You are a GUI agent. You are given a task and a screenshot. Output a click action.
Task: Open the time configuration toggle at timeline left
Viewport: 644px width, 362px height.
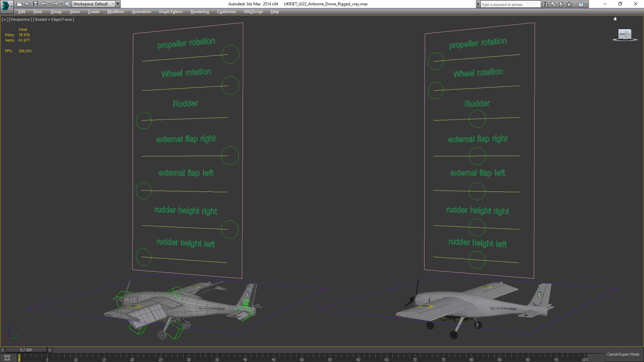tap(7, 358)
